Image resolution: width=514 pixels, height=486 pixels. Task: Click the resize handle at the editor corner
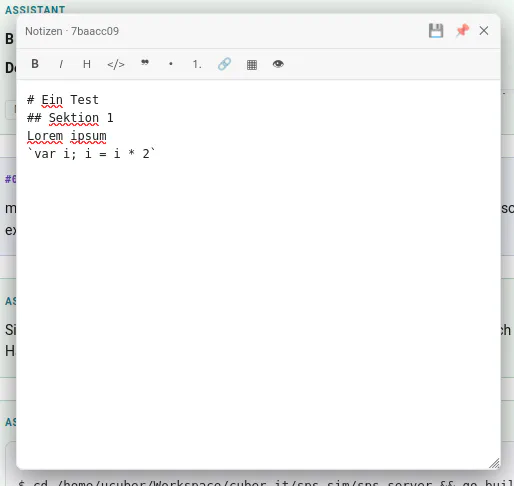(495, 463)
